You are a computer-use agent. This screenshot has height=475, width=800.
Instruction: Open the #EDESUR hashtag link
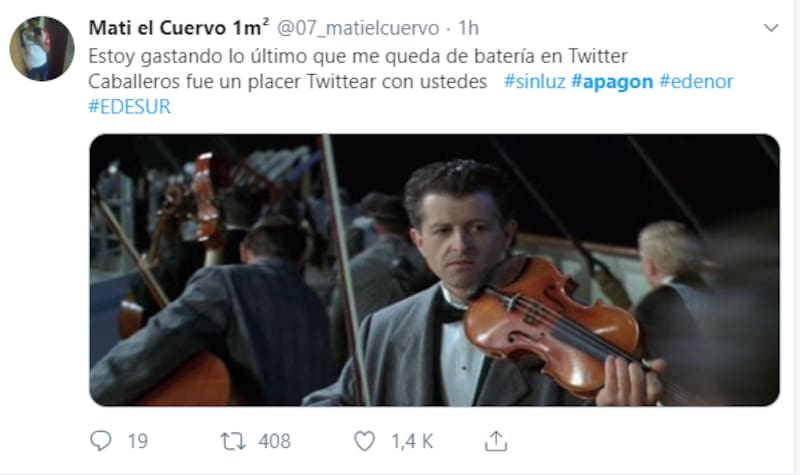(x=130, y=107)
